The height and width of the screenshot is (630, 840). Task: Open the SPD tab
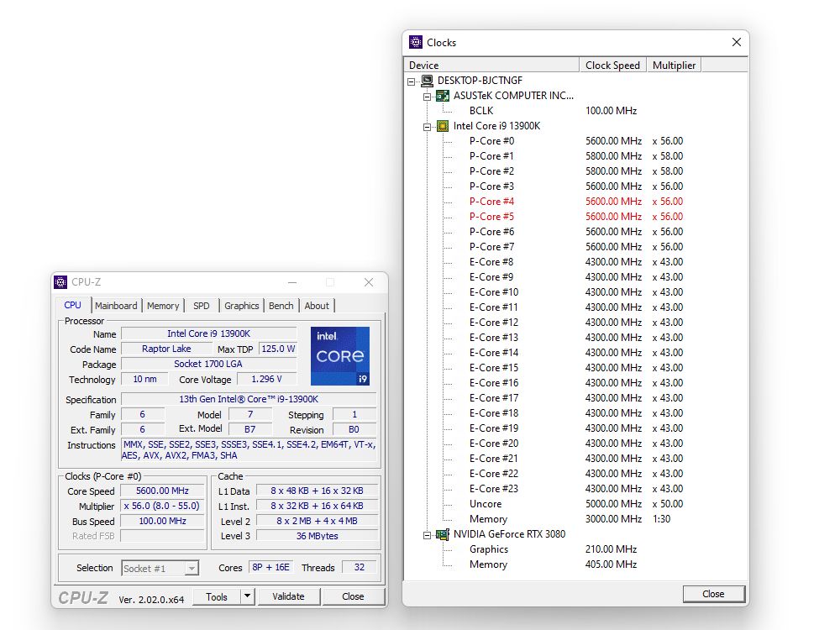pos(202,306)
